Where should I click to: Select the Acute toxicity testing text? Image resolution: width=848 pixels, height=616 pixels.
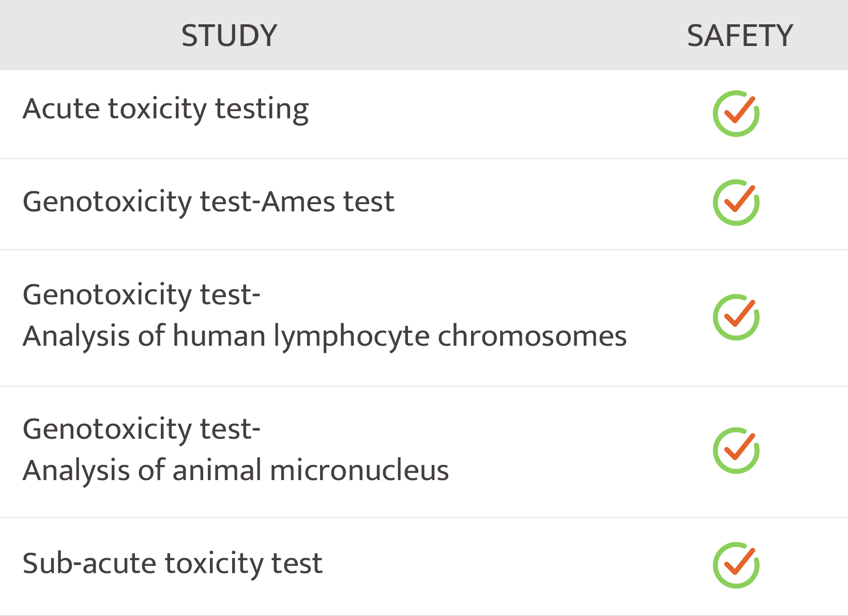coord(165,109)
